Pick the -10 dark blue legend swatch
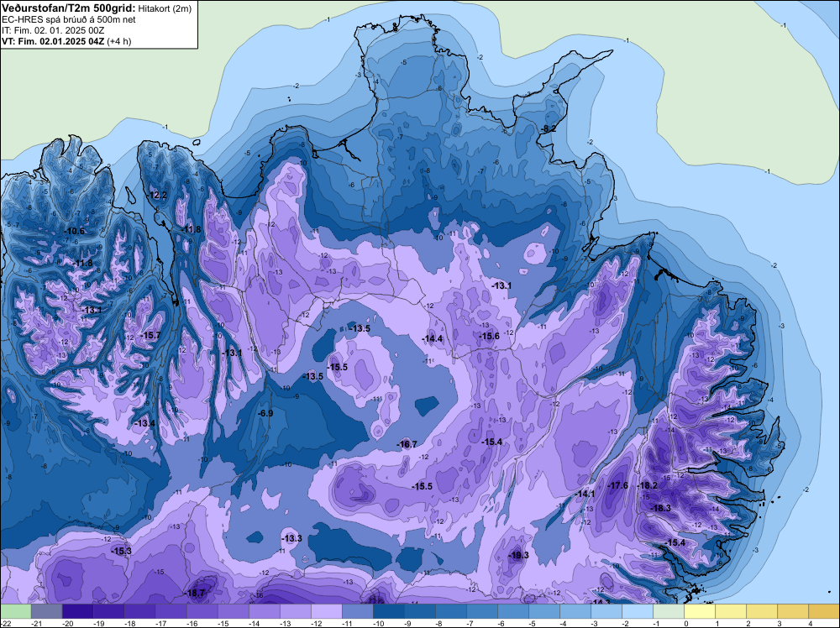The image size is (840, 628). (389, 611)
